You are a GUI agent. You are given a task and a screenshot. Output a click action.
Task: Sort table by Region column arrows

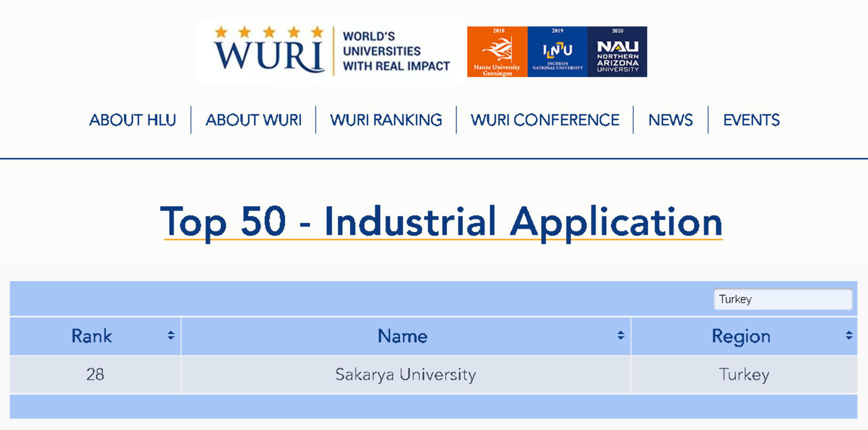[849, 336]
